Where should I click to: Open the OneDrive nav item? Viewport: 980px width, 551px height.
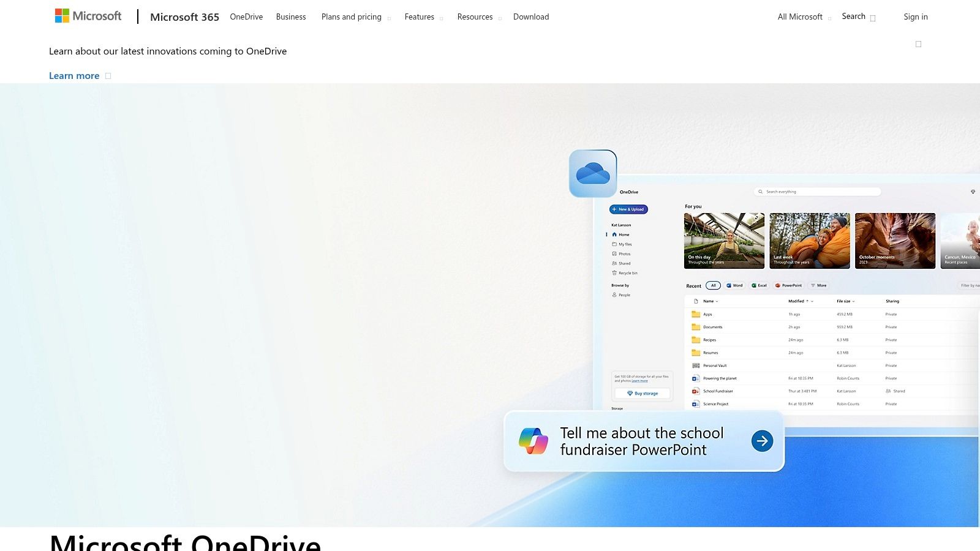tap(246, 17)
